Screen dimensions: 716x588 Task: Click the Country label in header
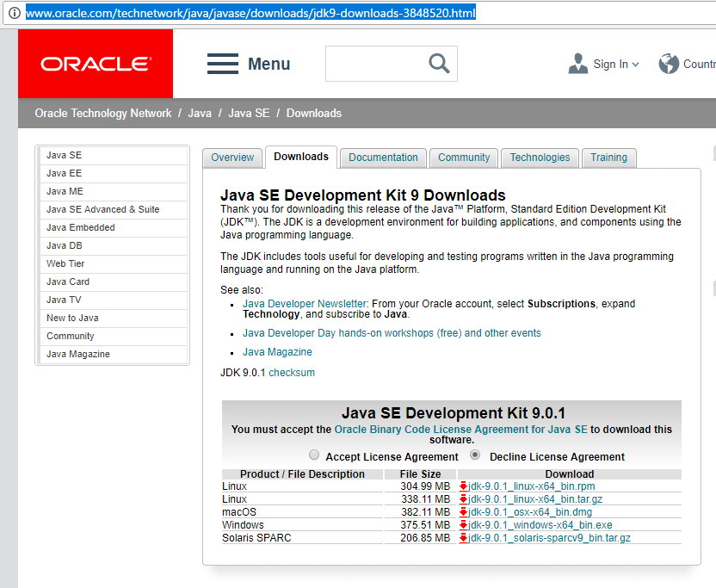[x=699, y=64]
